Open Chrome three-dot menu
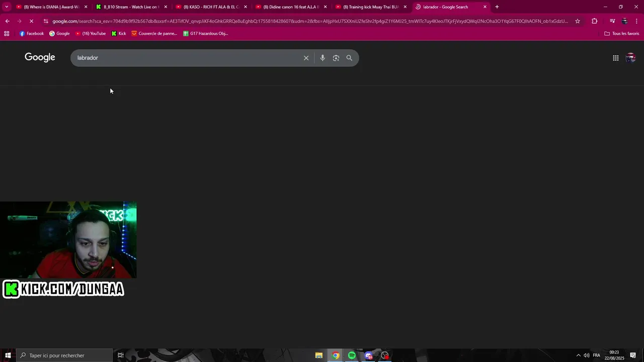644x362 pixels. point(636,21)
